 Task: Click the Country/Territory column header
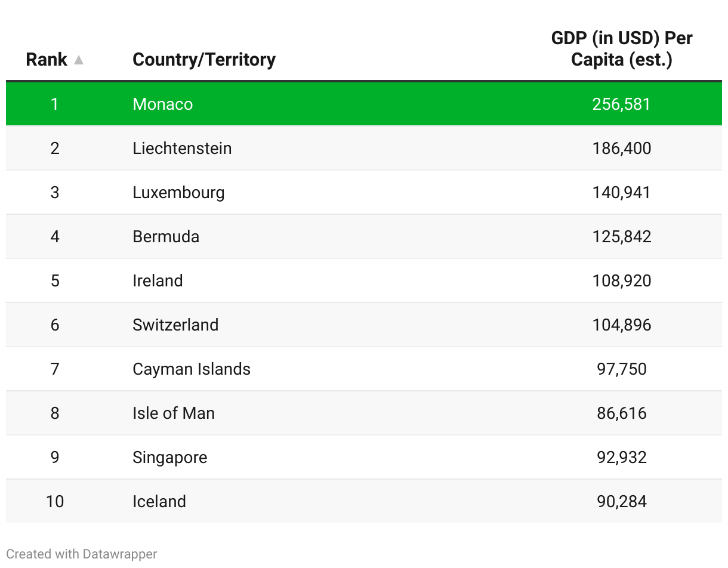tap(204, 60)
